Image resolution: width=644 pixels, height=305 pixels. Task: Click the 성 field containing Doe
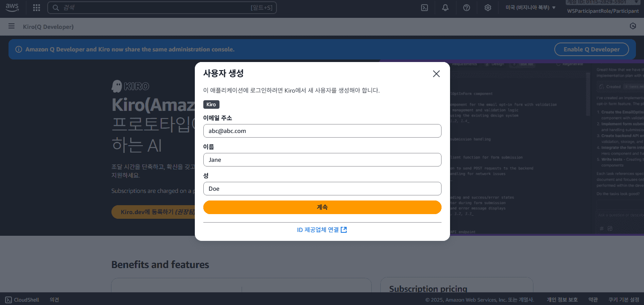coord(322,189)
